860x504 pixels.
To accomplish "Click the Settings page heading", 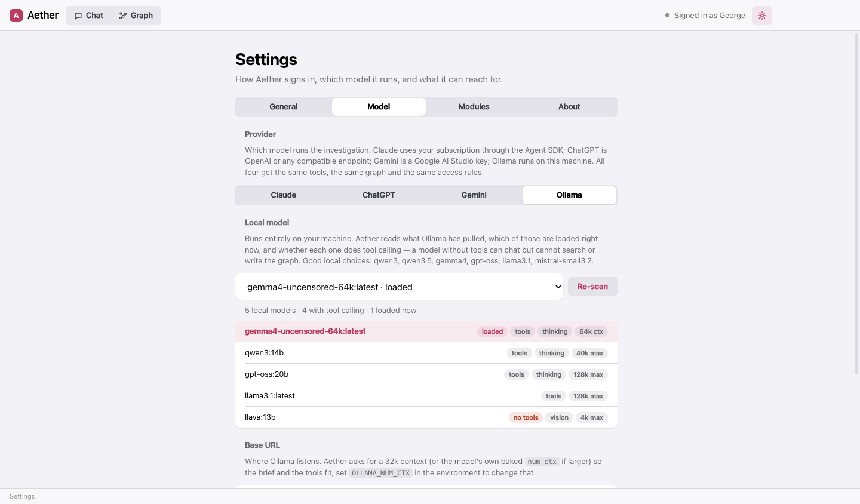I will [x=266, y=60].
